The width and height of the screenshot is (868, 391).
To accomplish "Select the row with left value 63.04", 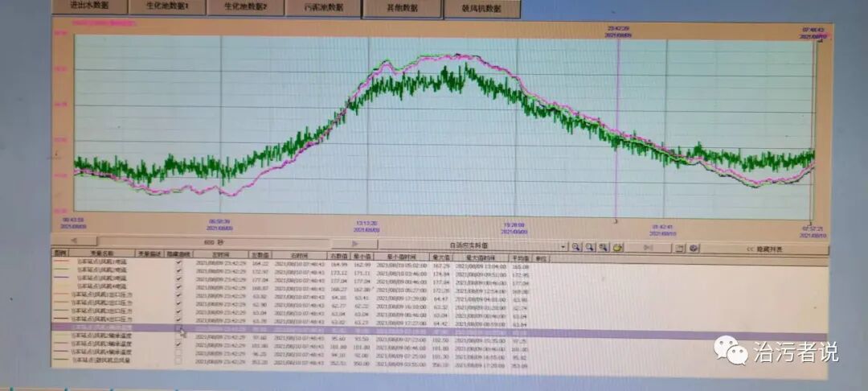I will tap(440, 312).
